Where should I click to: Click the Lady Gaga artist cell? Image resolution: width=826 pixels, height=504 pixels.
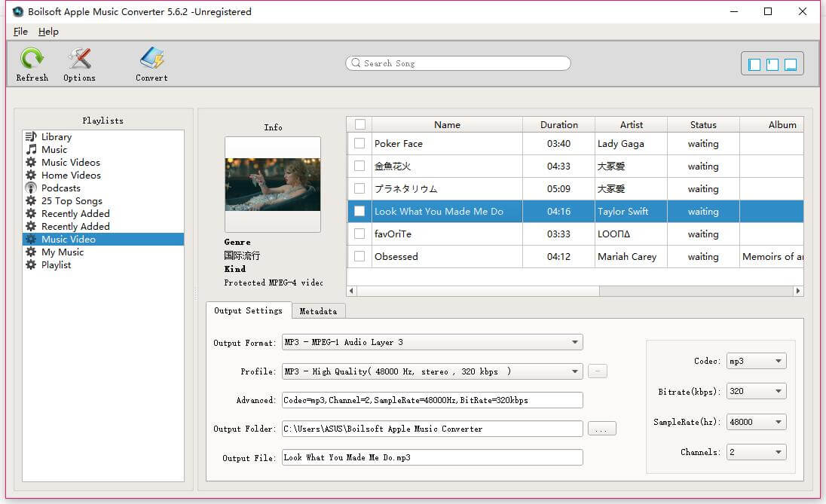tap(631, 143)
